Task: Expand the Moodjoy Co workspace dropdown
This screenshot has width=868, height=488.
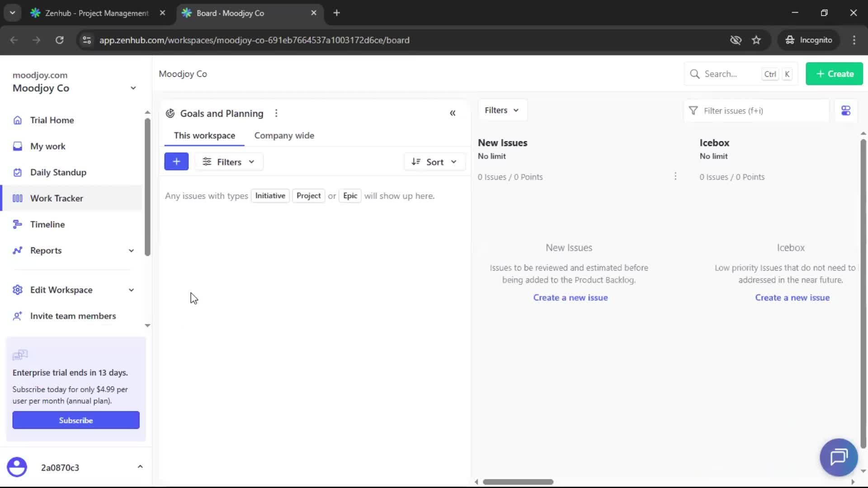Action: click(x=132, y=88)
